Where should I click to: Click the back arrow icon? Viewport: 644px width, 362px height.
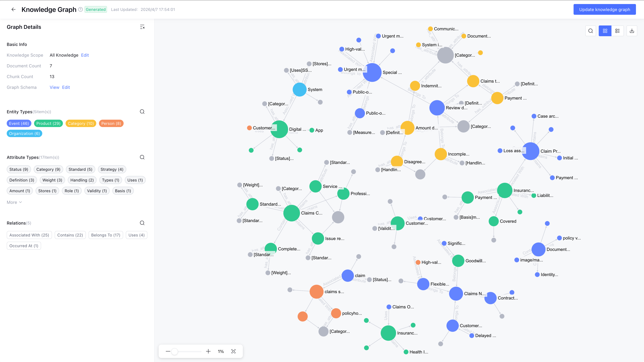coord(13,10)
